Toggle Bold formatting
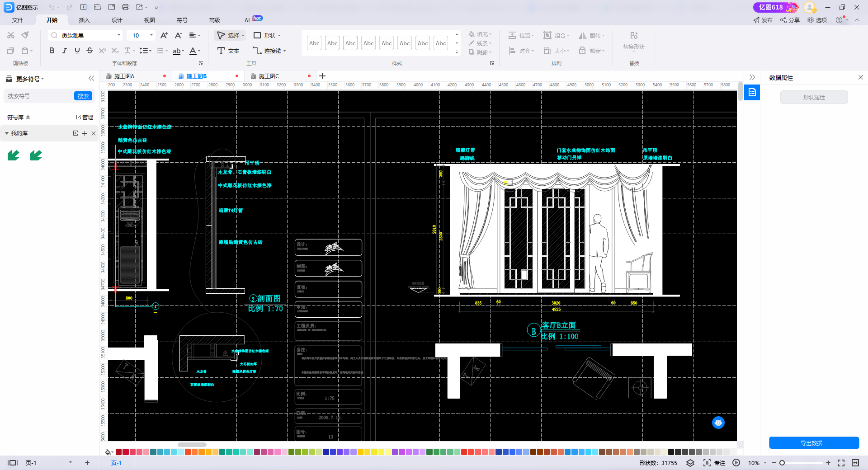This screenshot has width=868, height=470. pyautogui.click(x=52, y=51)
